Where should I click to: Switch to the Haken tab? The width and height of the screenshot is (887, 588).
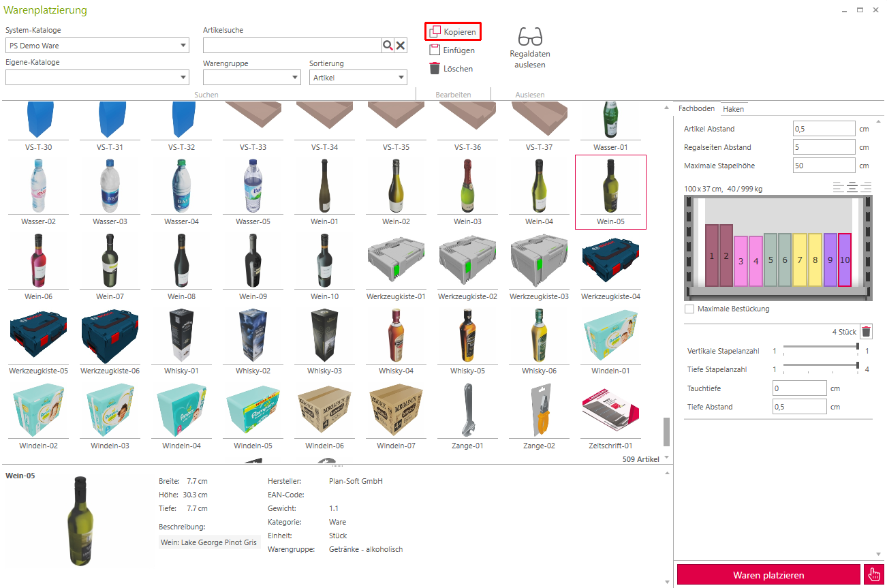[733, 109]
